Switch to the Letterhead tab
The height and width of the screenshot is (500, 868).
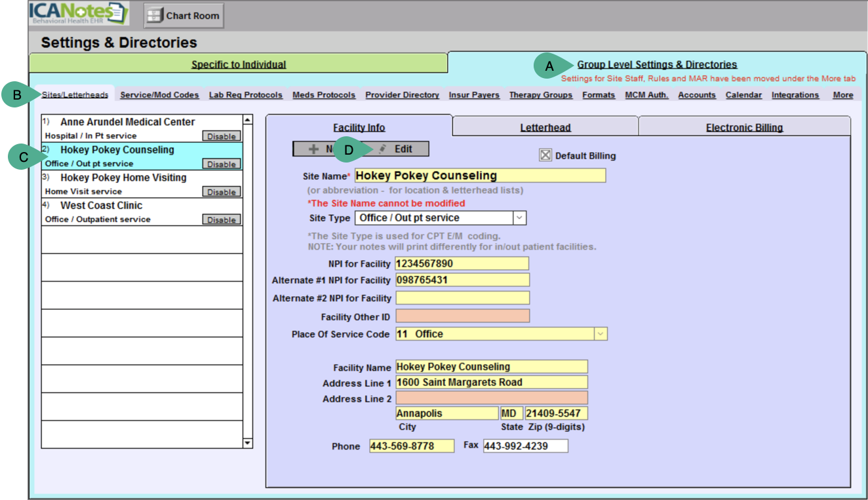(545, 128)
